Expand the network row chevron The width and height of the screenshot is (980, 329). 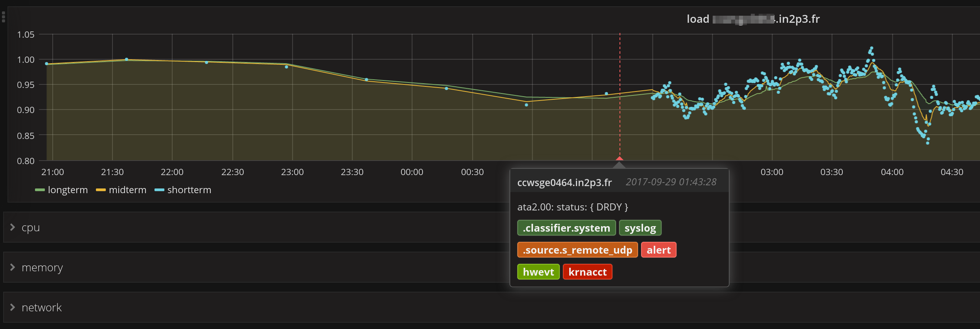pos(13,307)
